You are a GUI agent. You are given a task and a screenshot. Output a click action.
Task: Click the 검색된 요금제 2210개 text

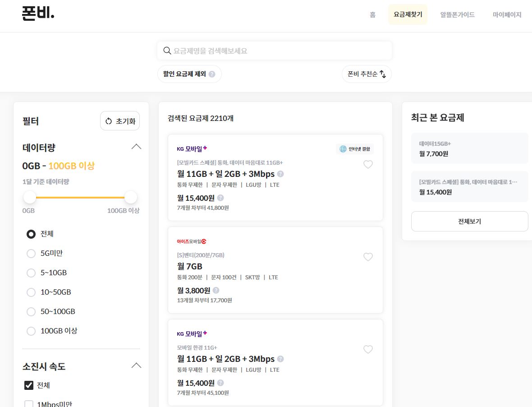201,118
